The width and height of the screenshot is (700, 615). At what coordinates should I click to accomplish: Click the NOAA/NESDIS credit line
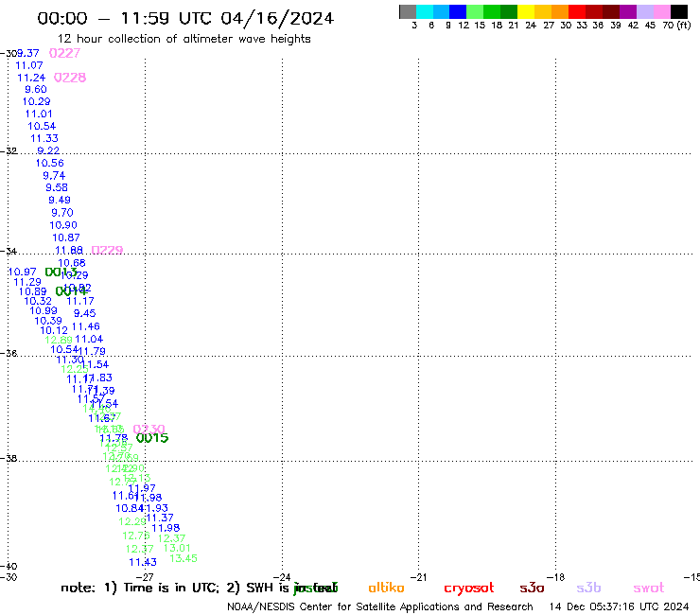click(x=380, y=607)
